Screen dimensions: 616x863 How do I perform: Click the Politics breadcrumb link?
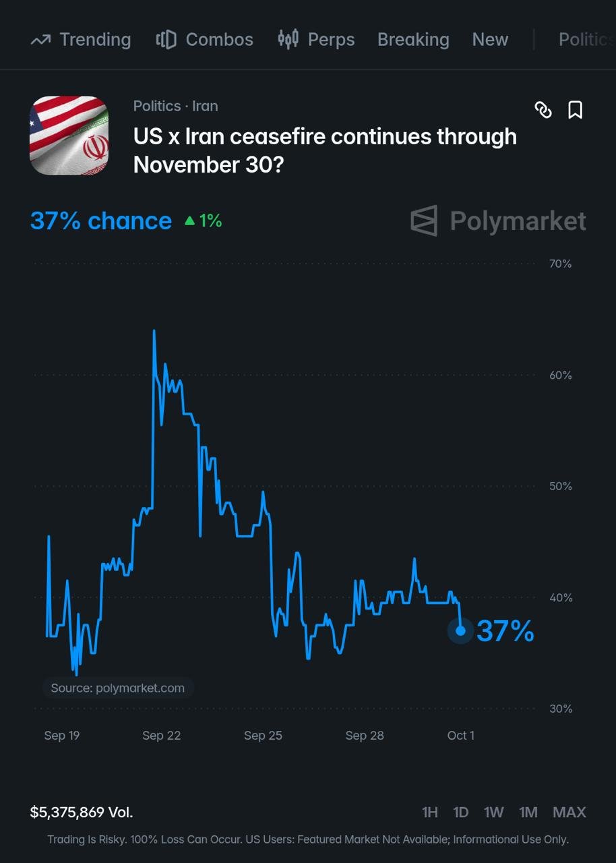(x=157, y=106)
